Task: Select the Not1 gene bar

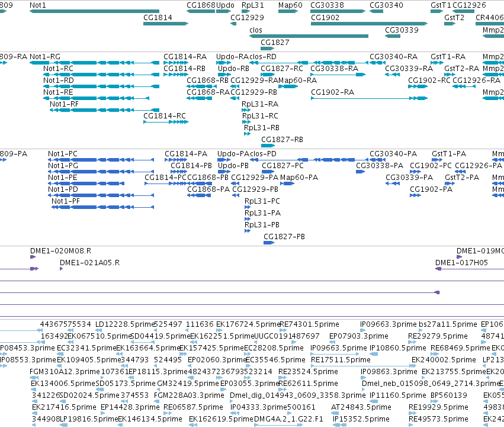Action: [x=94, y=11]
